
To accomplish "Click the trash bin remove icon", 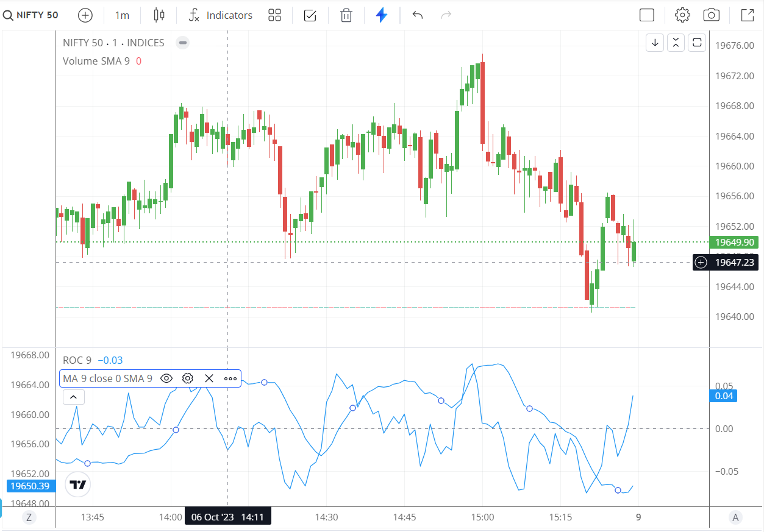I will pos(346,15).
